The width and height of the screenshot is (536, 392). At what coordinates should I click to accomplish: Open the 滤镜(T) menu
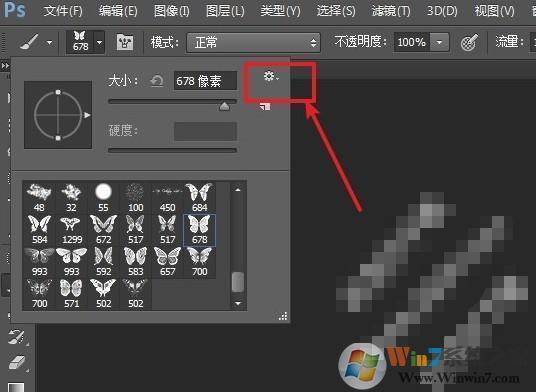coord(391,11)
